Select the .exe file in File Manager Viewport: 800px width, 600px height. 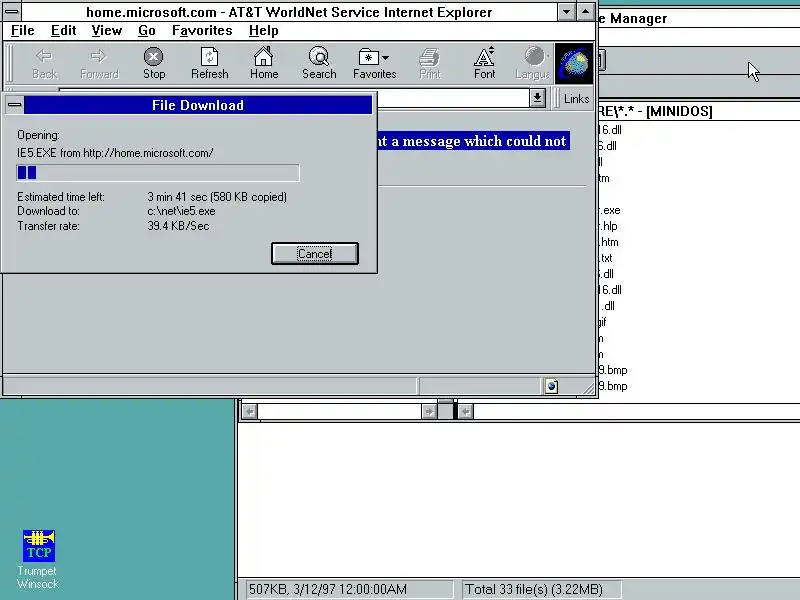point(610,210)
